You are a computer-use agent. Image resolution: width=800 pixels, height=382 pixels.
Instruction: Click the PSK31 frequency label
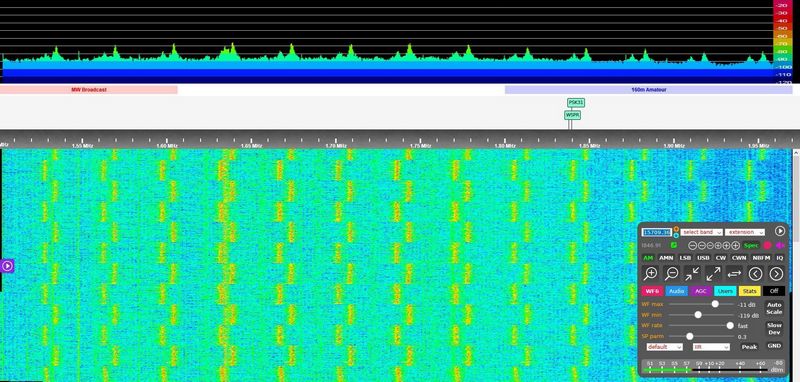[x=576, y=103]
